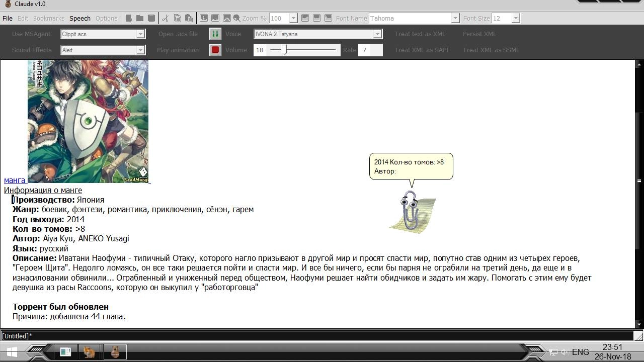Click the Volume value field showing 18
Viewport: 644px width, 362px height.
click(260, 50)
